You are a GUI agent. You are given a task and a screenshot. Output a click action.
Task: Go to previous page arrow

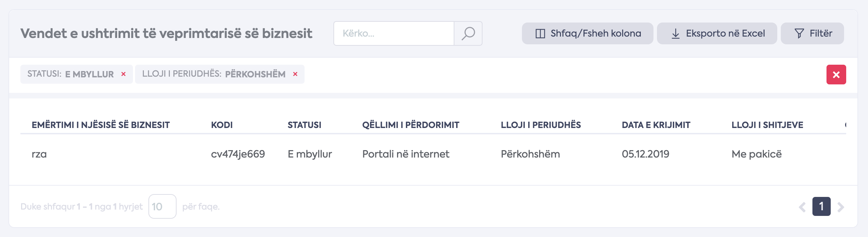tap(802, 207)
